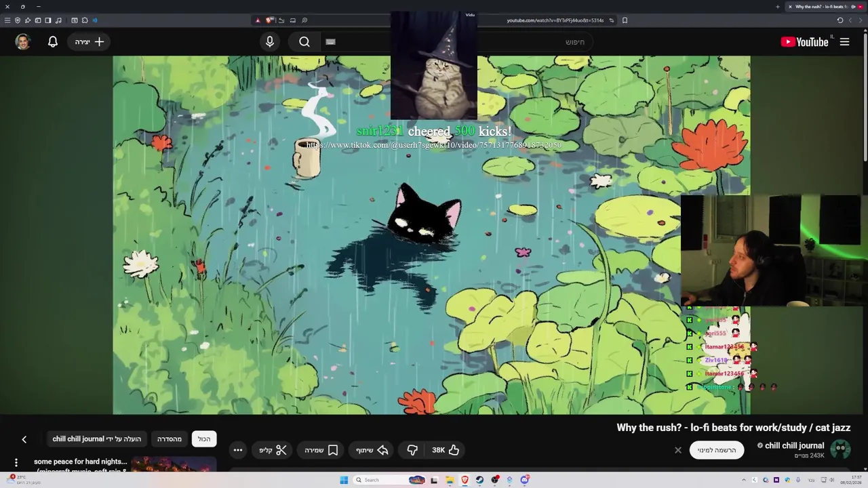
Task: Subscribe with הרשמה למינוי button
Action: 717,450
